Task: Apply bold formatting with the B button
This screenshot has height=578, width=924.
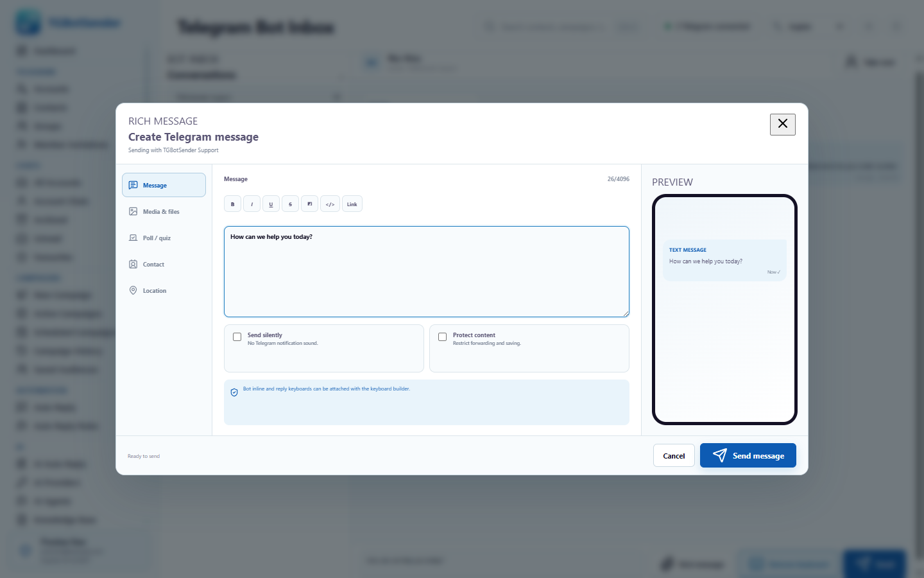Action: pos(232,204)
